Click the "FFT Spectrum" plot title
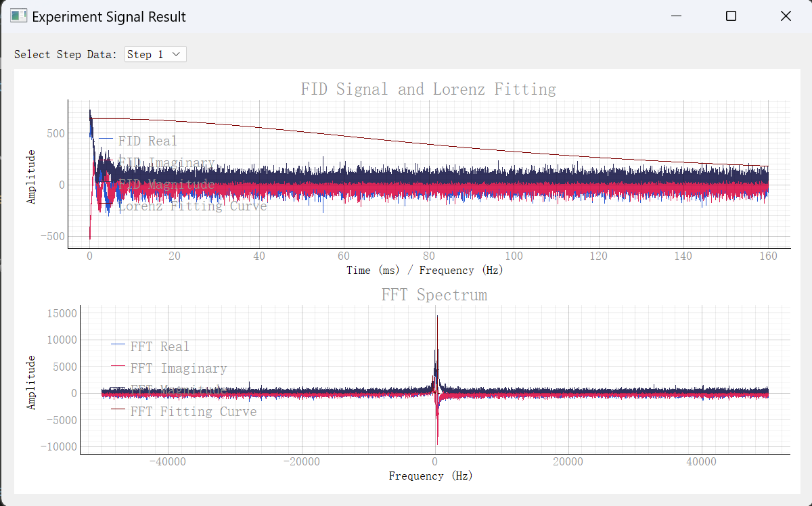 pos(434,295)
